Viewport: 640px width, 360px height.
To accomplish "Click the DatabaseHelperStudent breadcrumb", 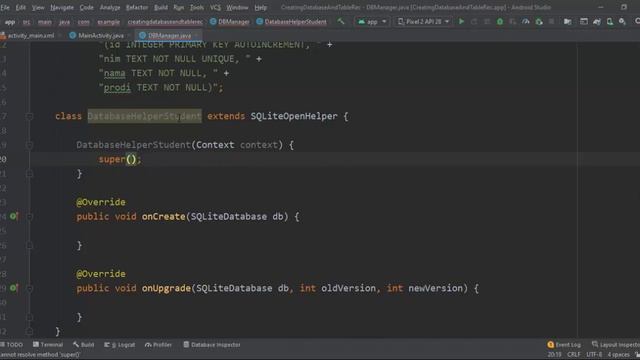I will 291,22.
